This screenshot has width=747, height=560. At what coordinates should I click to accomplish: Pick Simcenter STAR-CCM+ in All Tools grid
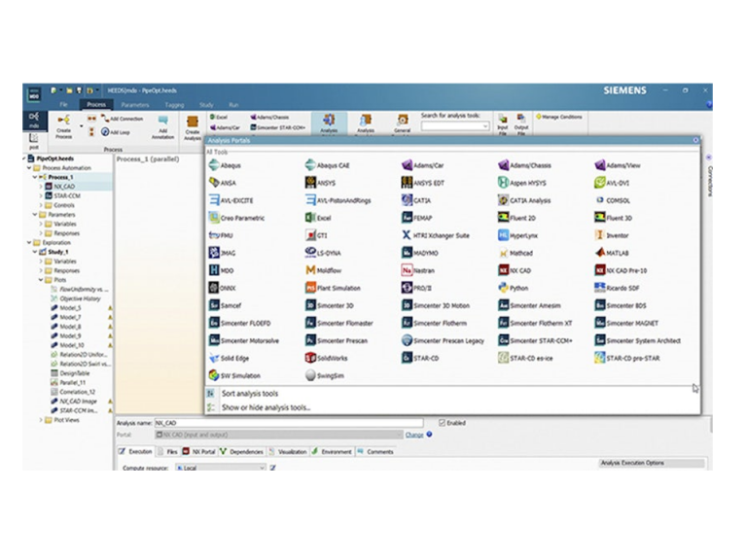pyautogui.click(x=536, y=340)
